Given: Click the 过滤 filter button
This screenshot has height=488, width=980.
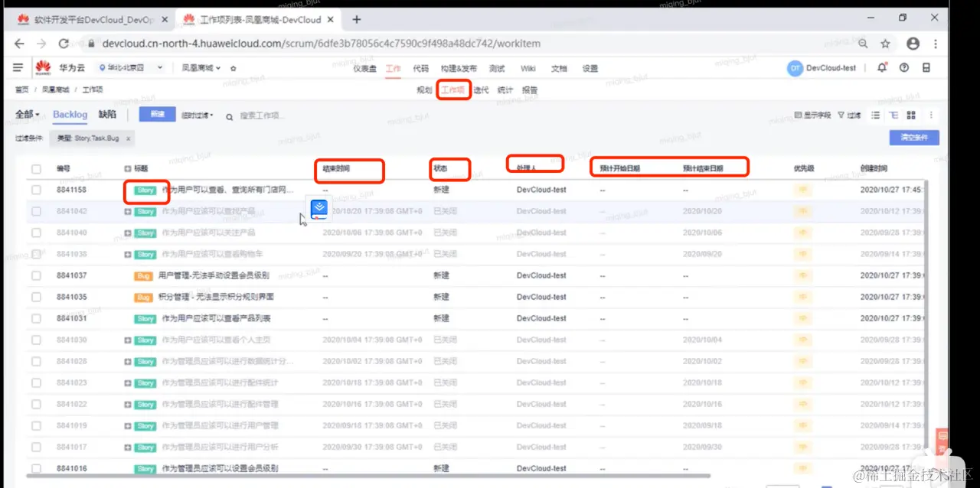Looking at the screenshot, I should tap(849, 115).
